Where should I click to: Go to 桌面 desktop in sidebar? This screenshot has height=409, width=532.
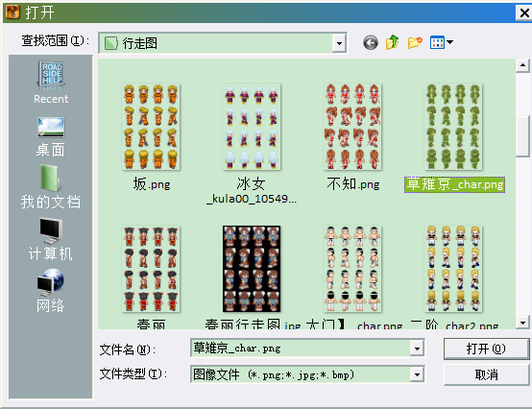click(51, 137)
